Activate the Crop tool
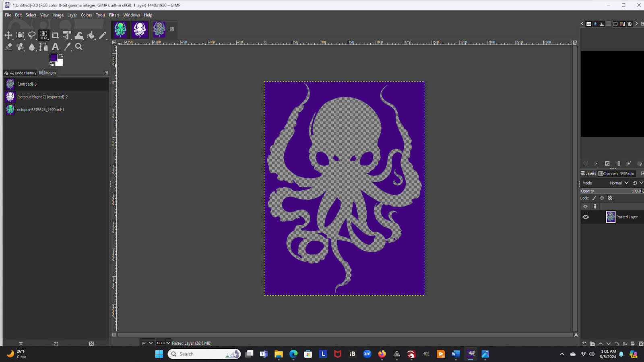Viewport: 644px width, 362px height. coord(55,35)
